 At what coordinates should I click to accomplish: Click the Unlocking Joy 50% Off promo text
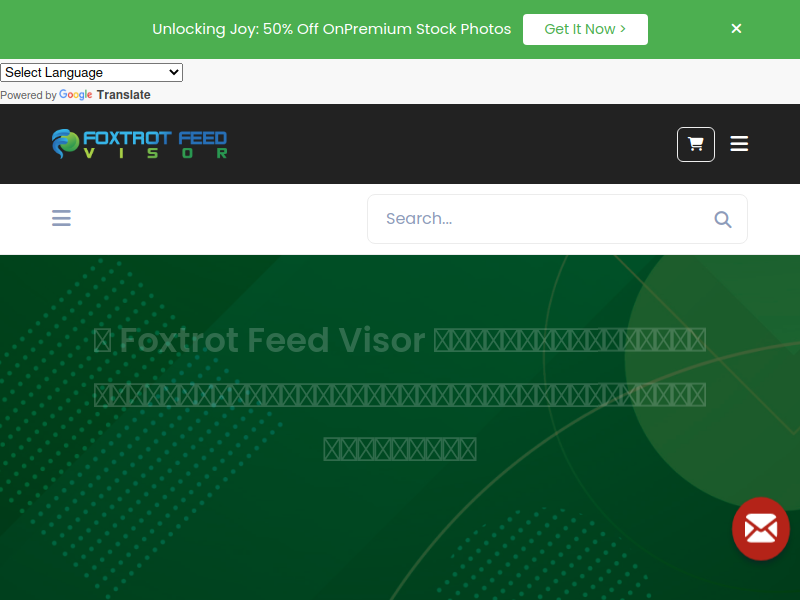click(x=332, y=29)
